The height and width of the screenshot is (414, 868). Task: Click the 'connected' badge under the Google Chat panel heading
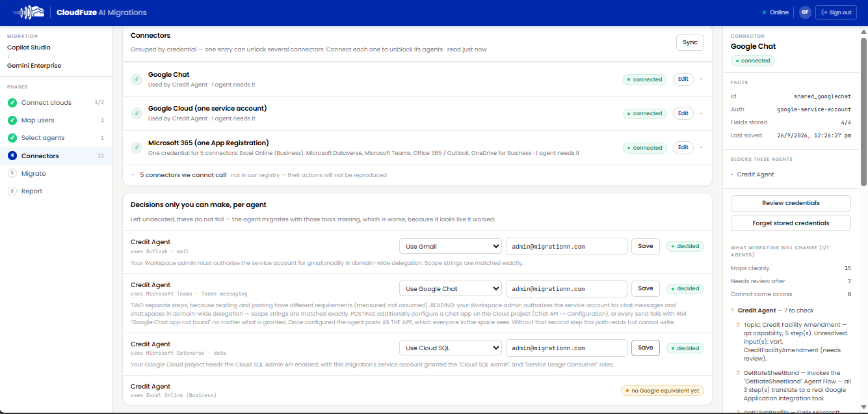click(x=753, y=61)
